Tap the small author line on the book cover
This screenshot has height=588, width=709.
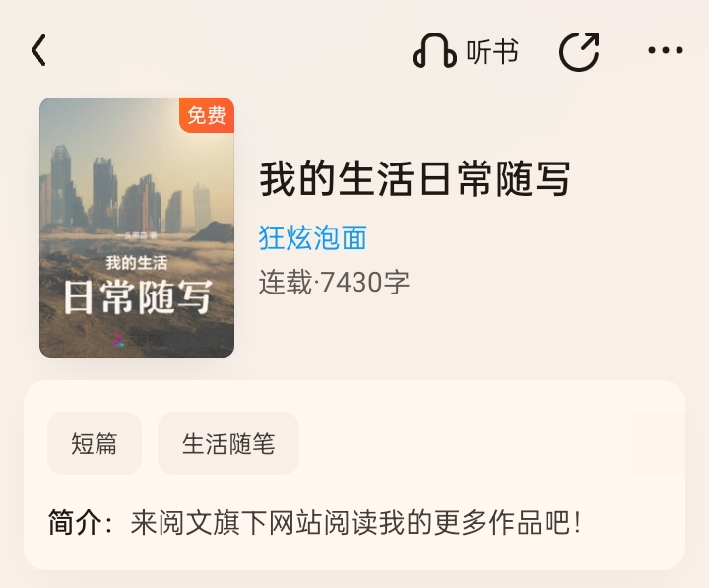(x=137, y=235)
